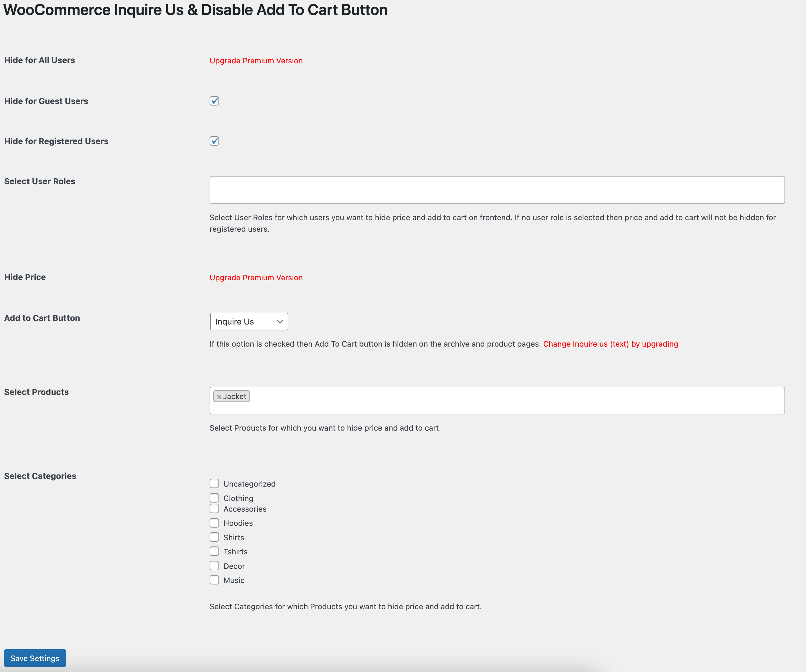
Task: Select the Shirts category
Action: coord(215,536)
